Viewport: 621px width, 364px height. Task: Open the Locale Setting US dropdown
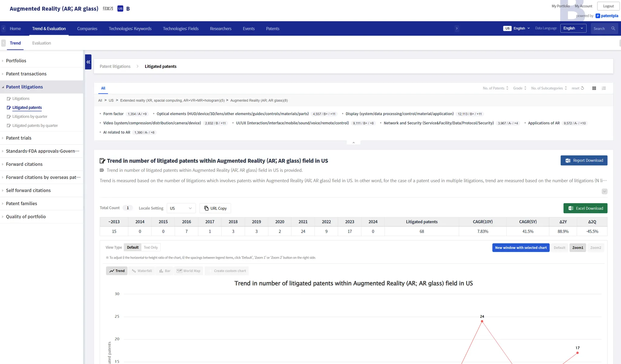(181, 208)
